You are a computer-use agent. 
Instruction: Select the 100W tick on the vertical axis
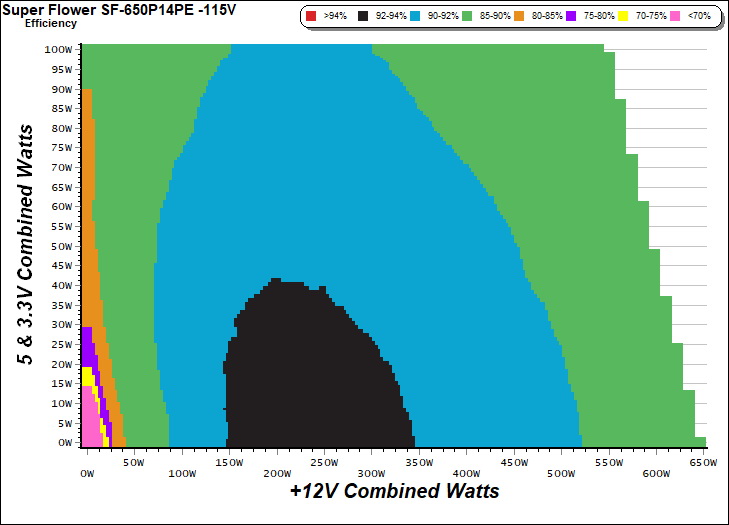click(x=58, y=49)
